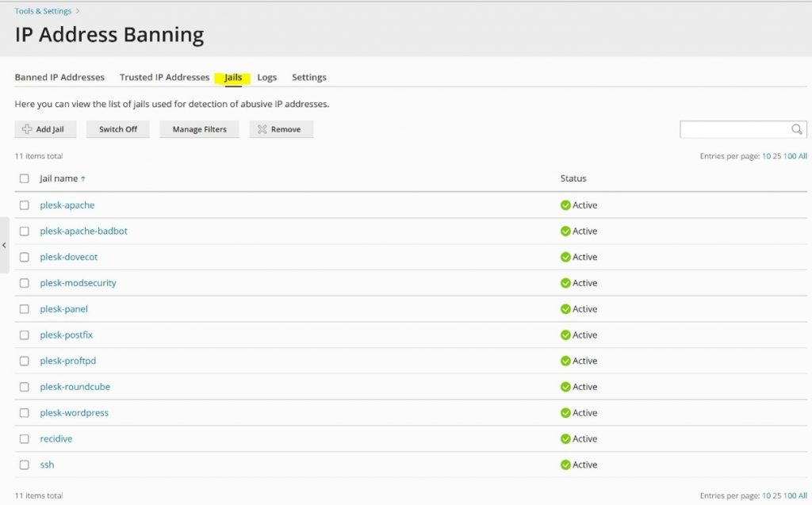Check the plesk-panel row checkbox
Screen dimensions: 812x505
25,309
